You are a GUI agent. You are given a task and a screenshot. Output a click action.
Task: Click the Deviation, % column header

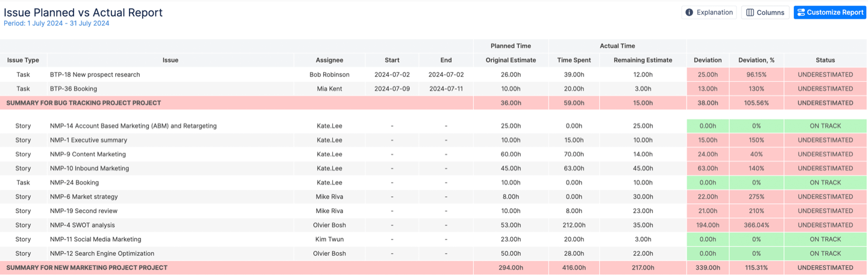(x=756, y=60)
